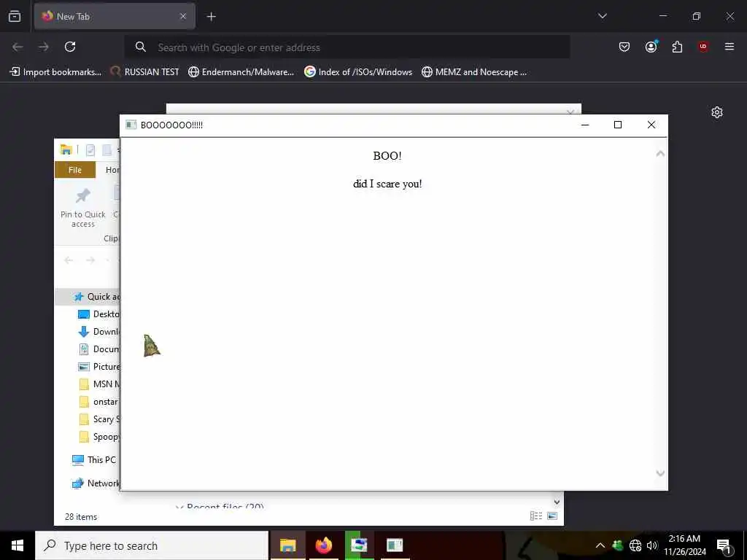
Task: Switch Explorer to large icons view
Action: click(552, 516)
